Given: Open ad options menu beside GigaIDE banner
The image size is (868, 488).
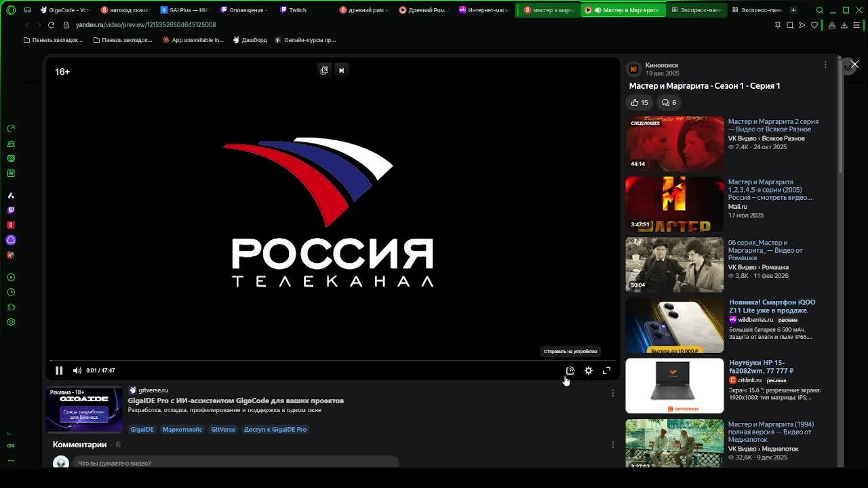Looking at the screenshot, I should point(613,393).
